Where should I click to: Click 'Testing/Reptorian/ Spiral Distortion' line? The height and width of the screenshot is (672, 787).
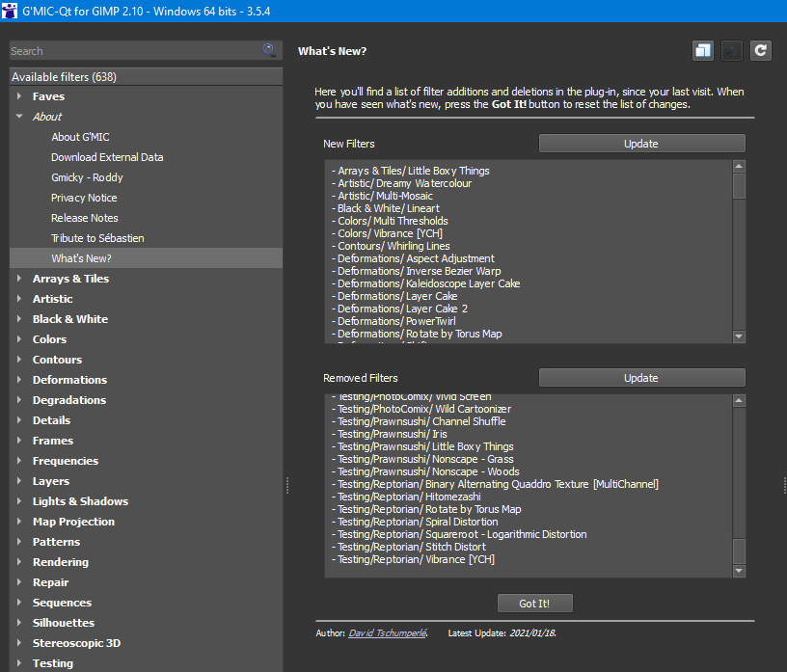(x=415, y=522)
